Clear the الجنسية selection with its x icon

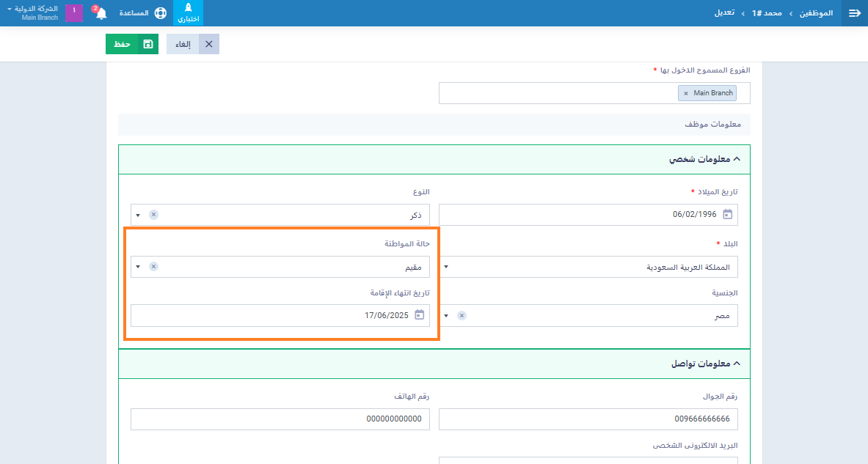pyautogui.click(x=462, y=316)
